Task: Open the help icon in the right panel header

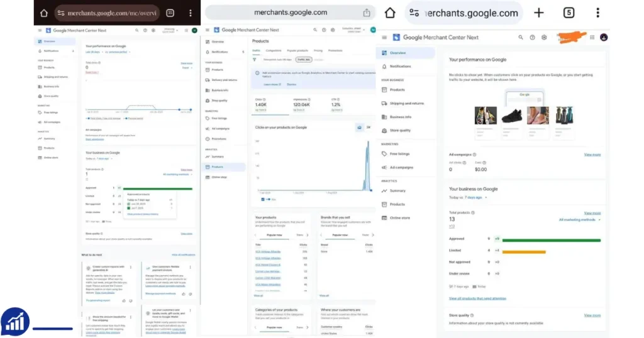Action: tap(532, 37)
